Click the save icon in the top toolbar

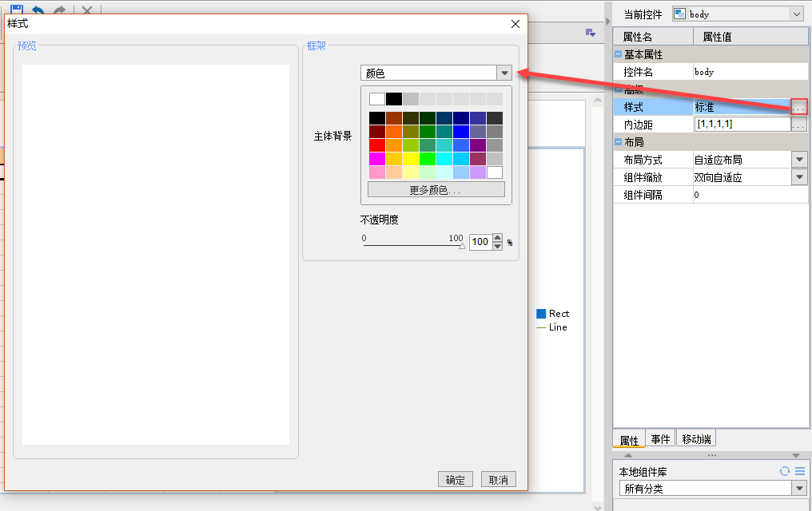(17, 9)
